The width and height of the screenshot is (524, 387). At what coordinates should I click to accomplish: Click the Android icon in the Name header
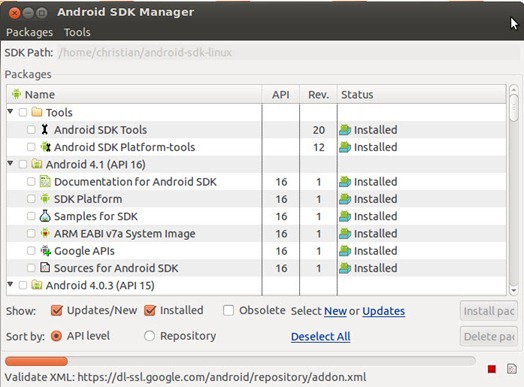coord(16,94)
